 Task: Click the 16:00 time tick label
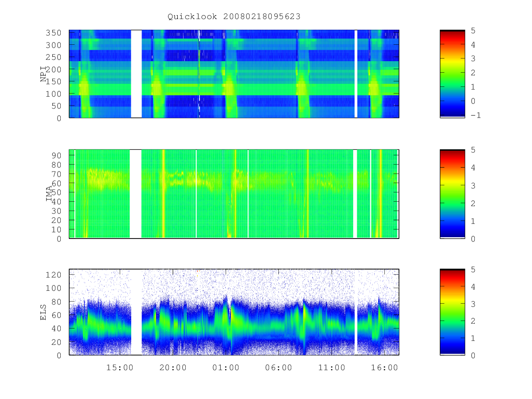tap(384, 368)
